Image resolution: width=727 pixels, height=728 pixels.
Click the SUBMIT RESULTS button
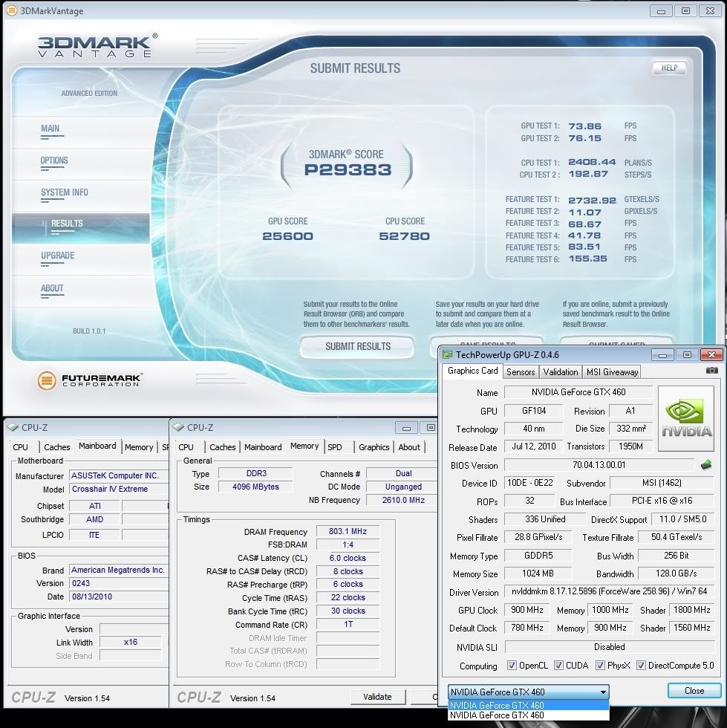point(357,347)
